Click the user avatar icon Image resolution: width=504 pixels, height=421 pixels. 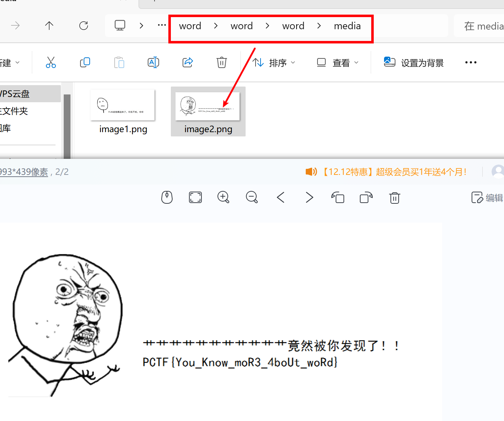(498, 172)
